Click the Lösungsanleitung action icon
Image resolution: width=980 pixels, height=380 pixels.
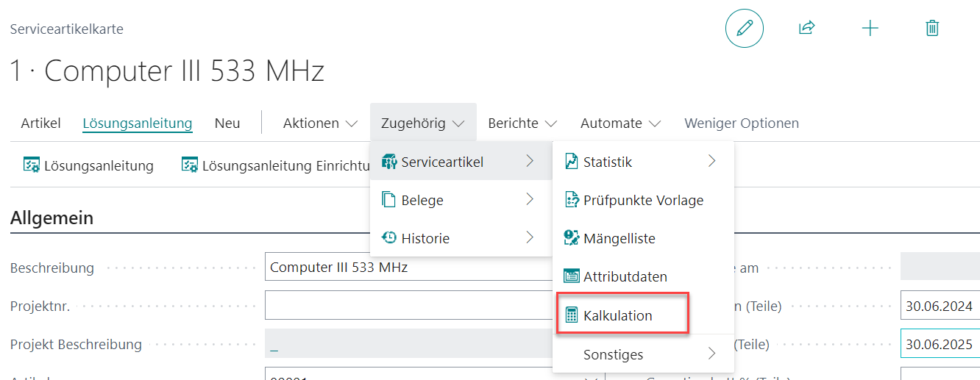point(31,165)
